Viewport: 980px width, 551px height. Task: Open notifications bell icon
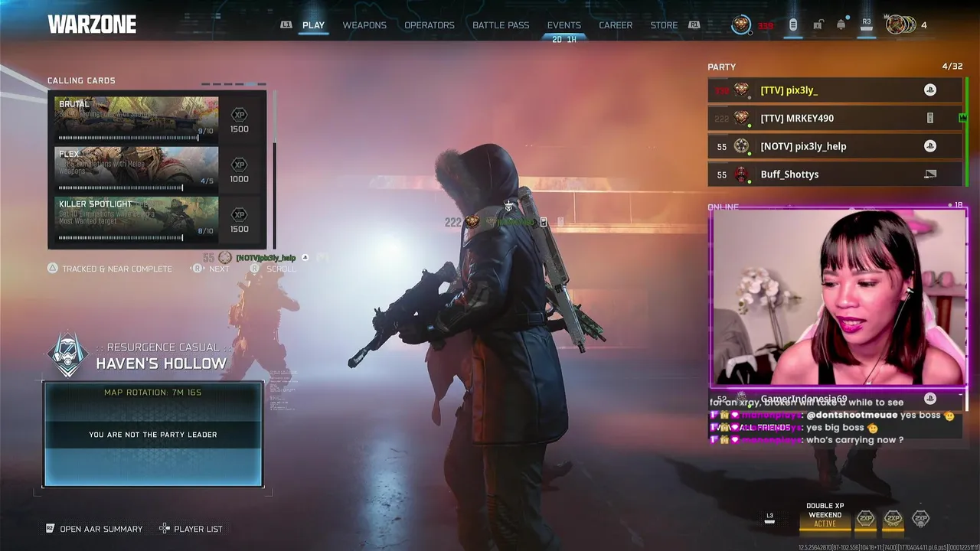[841, 25]
